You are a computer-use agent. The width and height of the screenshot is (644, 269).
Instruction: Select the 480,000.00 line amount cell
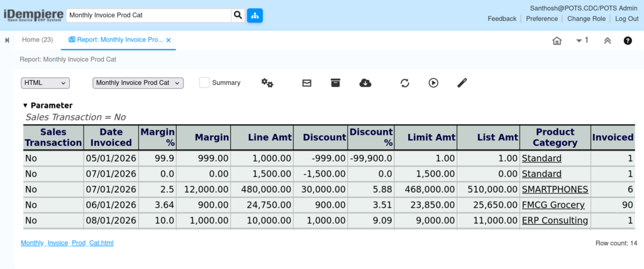point(262,190)
